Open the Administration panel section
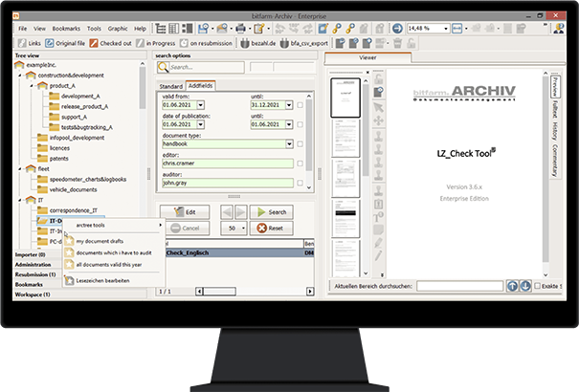This screenshot has height=392, width=579. [x=37, y=265]
